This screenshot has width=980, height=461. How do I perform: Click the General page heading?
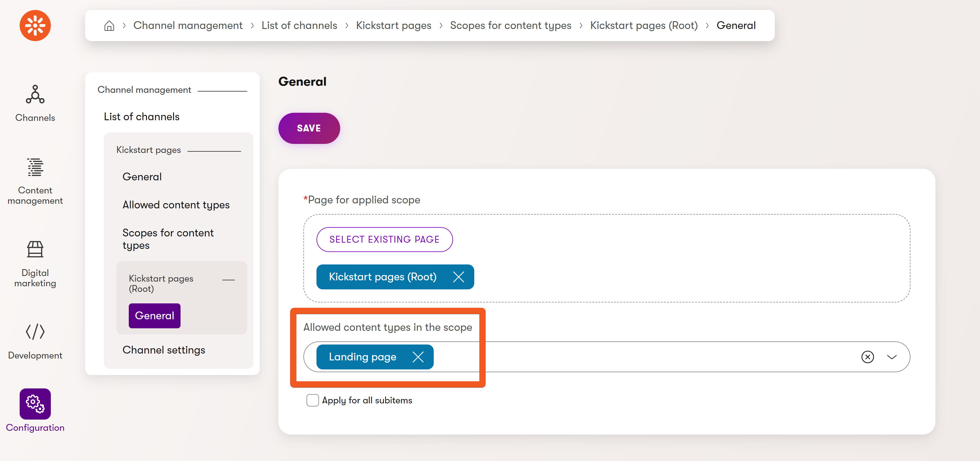pyautogui.click(x=302, y=81)
